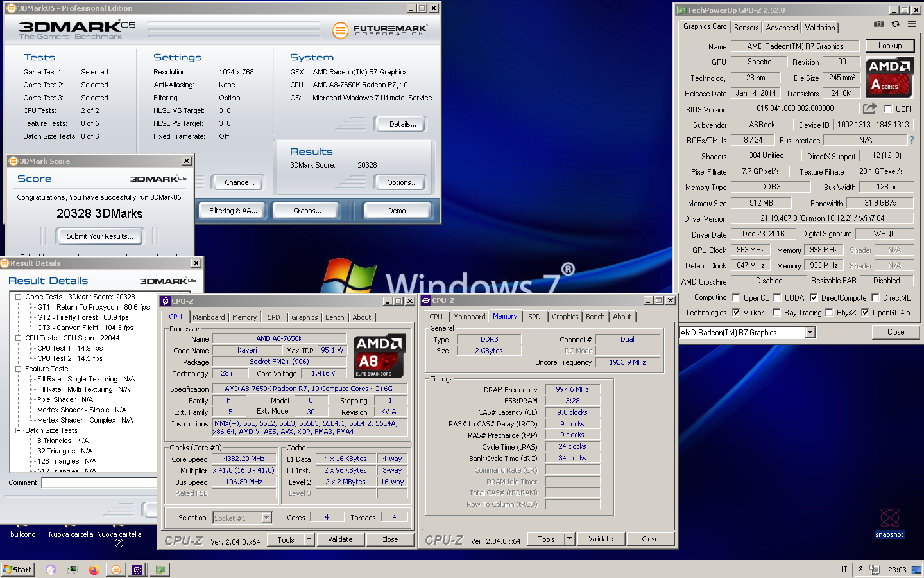Open the Thunderbird-like bird taskbar icon
Image resolution: width=924 pixels, height=578 pixels.
(51, 570)
